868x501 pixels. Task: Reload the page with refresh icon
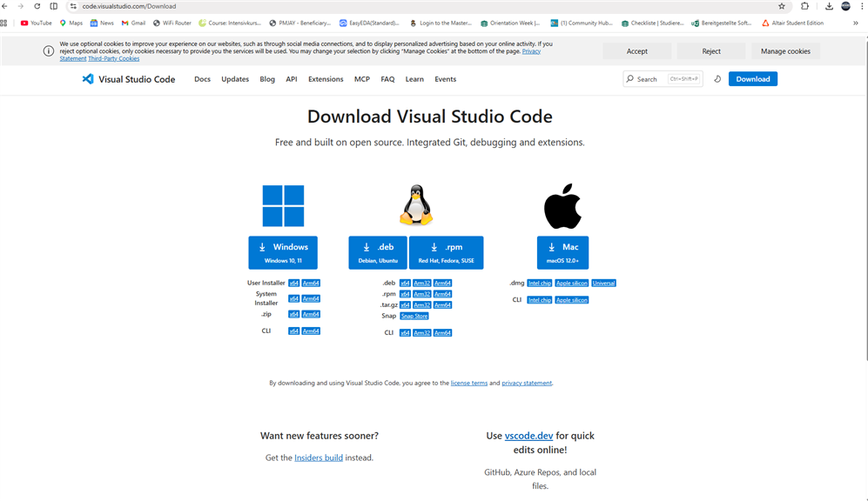[37, 6]
